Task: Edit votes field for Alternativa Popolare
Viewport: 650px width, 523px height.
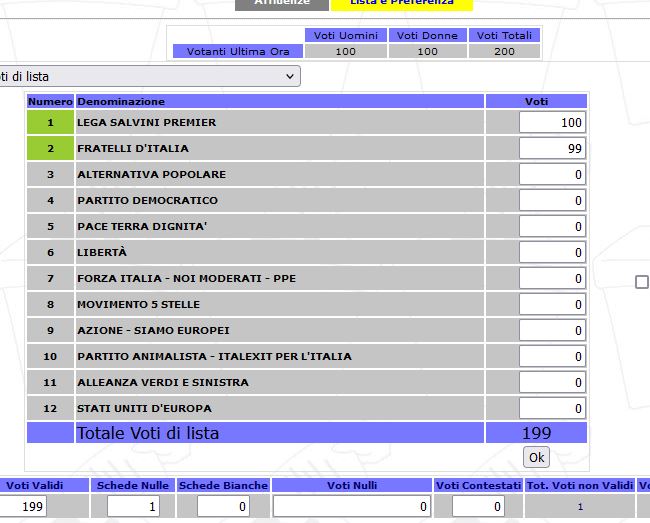Action: tap(552, 174)
